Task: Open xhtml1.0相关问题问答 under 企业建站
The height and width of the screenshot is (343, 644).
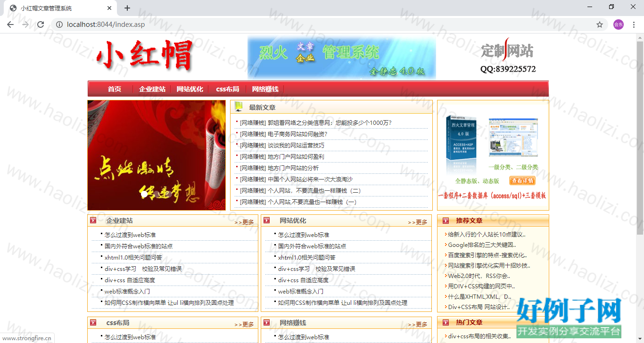Action: click(133, 257)
